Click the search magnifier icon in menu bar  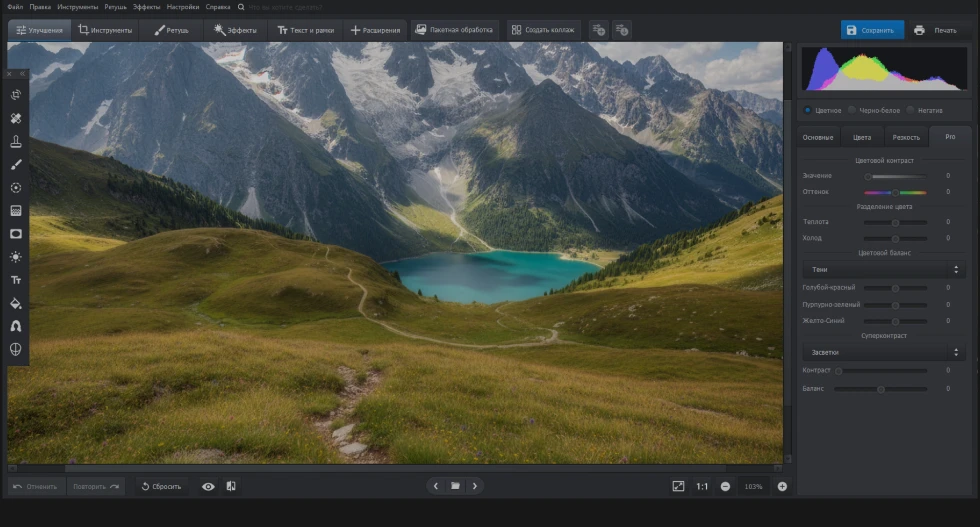(x=241, y=7)
